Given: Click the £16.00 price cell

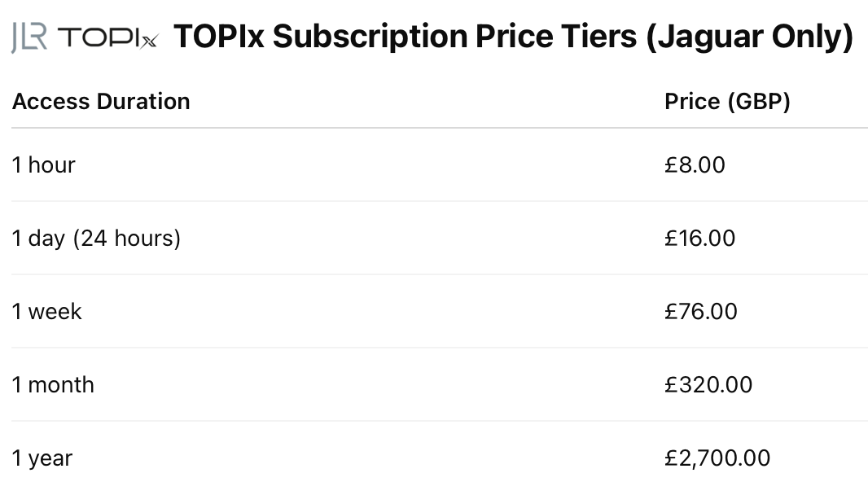Looking at the screenshot, I should [699, 239].
